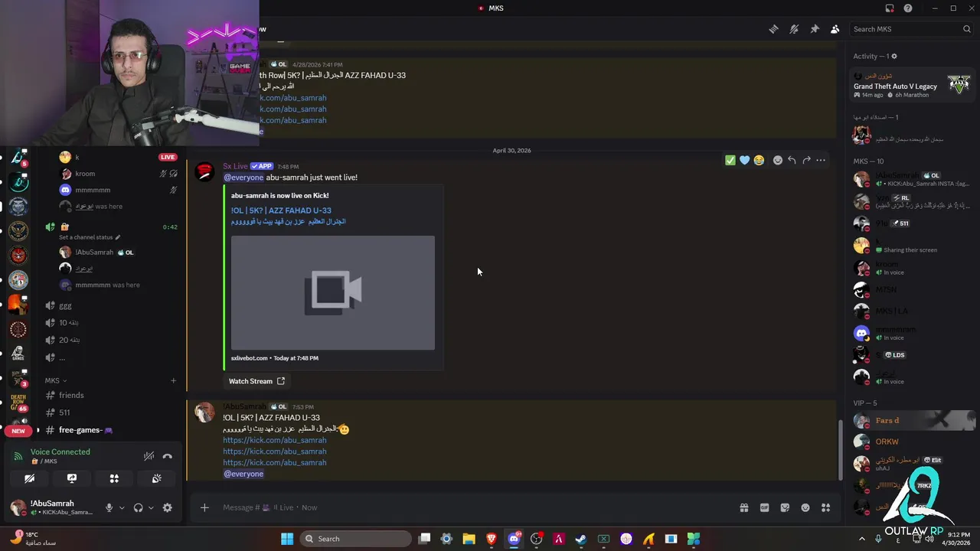Toggle microphone mute in user panel
980x551 pixels.
click(109, 507)
